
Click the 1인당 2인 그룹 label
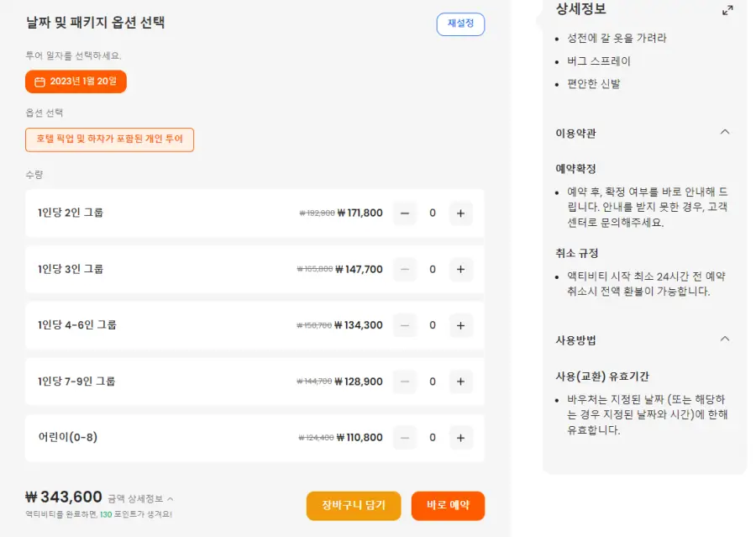71,213
